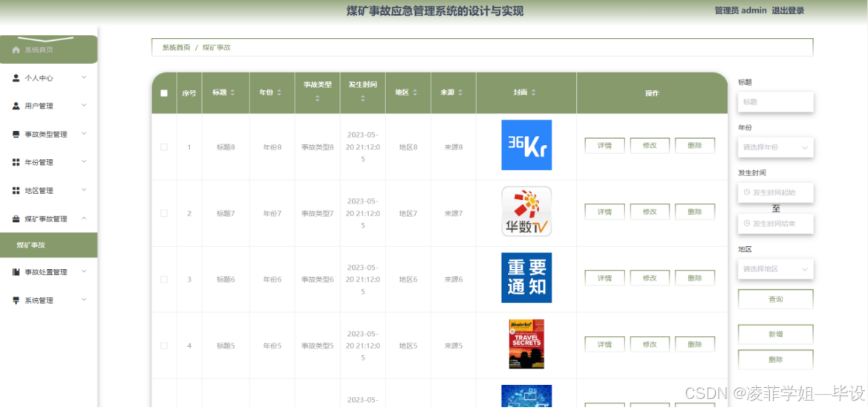Open the 请选择年份 dropdown
Image resolution: width=868 pixels, height=408 pixels.
pos(775,147)
